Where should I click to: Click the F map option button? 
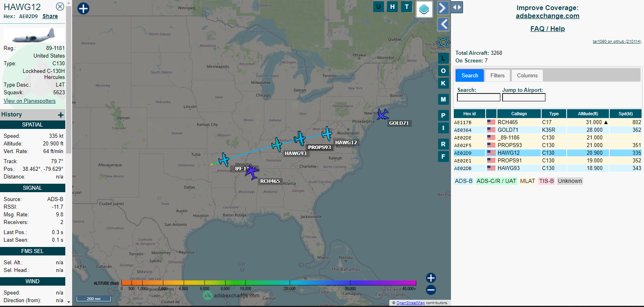click(443, 156)
